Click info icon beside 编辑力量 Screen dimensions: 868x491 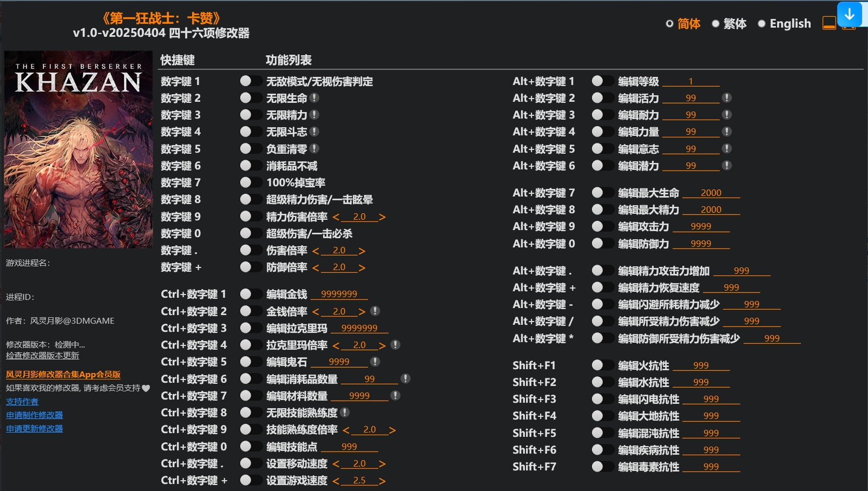click(x=727, y=132)
